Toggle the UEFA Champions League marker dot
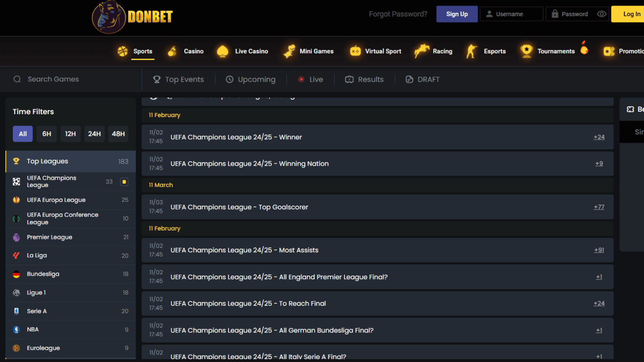Viewport: 644px width, 362px height. (x=124, y=181)
